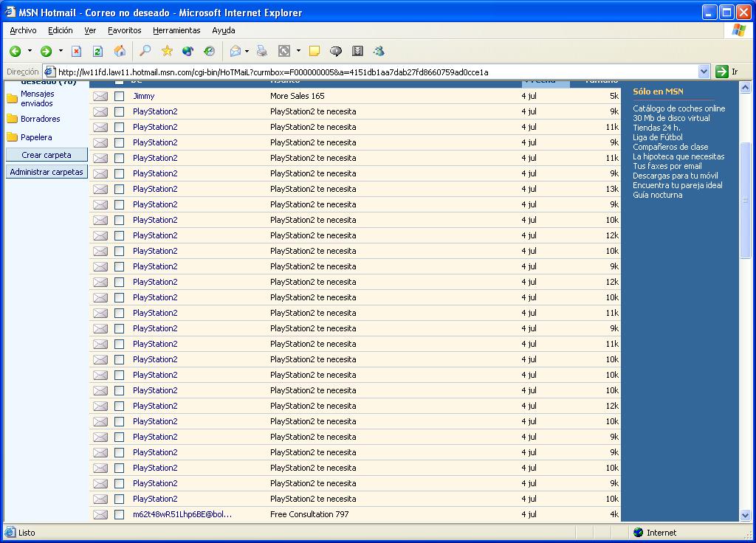Viewport: 756px width, 543px height.
Task: Open the Borradores folder link
Action: [x=41, y=119]
